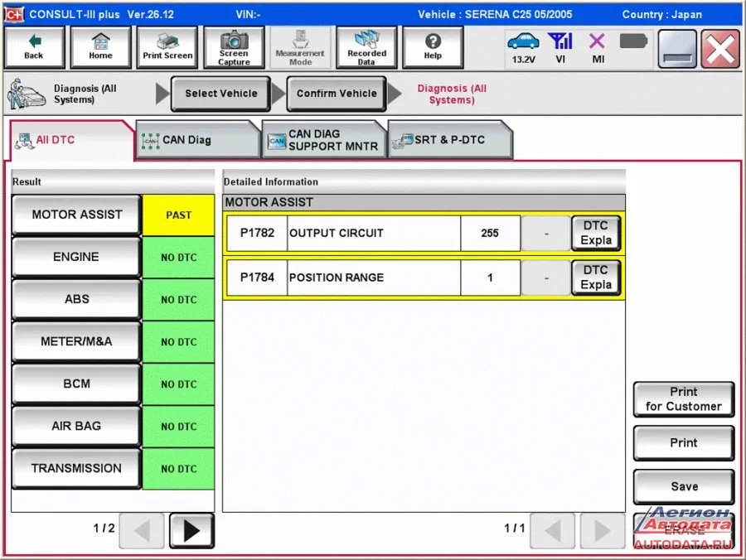Click the Select Vehicle step button
This screenshot has height=560, width=746.
tap(220, 94)
